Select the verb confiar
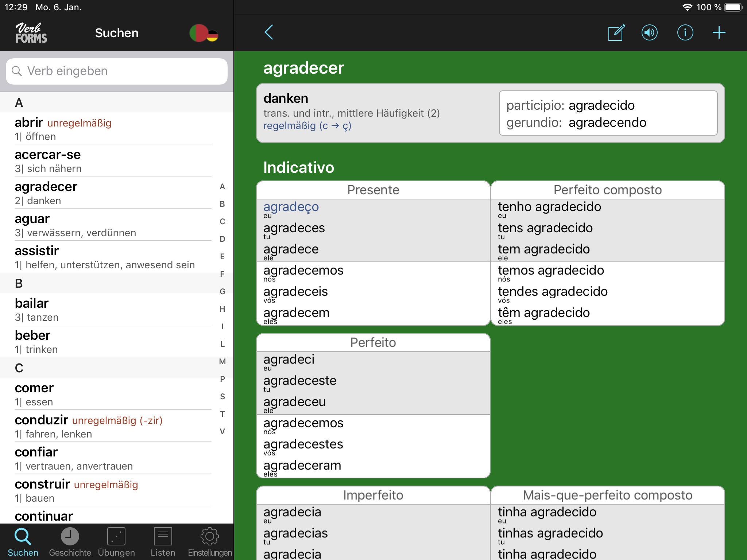Viewport: 747px width, 560px height. 113,458
